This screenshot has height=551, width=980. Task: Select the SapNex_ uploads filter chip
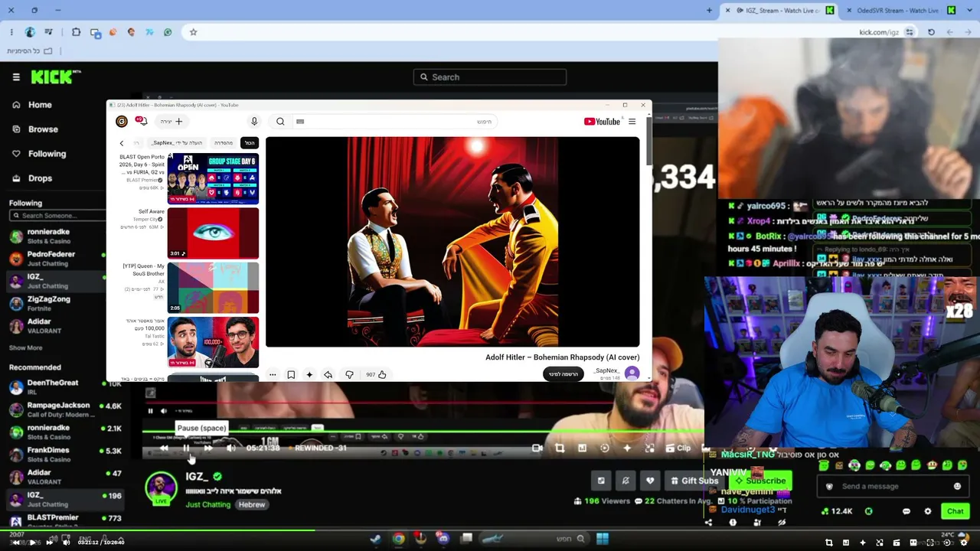click(176, 143)
